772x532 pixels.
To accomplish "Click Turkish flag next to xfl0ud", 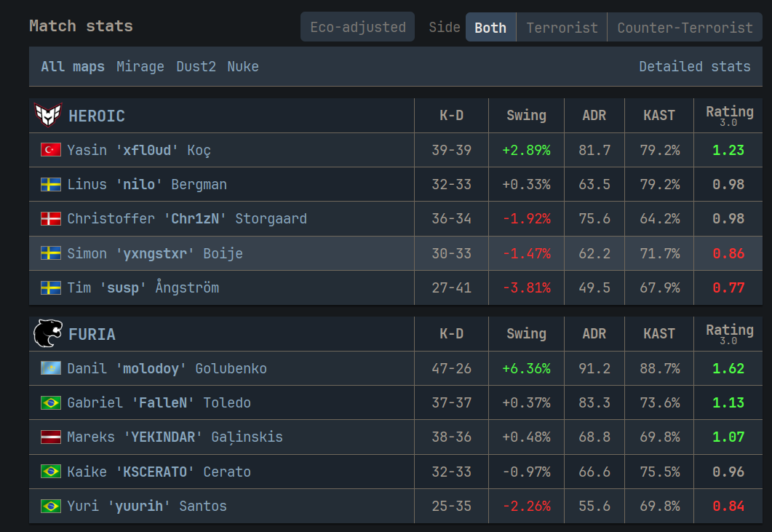I will (51, 150).
